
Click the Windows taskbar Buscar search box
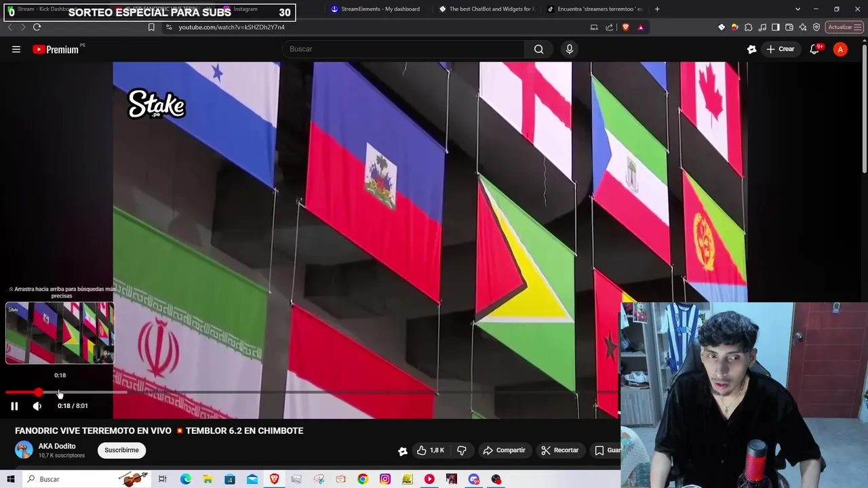click(x=86, y=479)
